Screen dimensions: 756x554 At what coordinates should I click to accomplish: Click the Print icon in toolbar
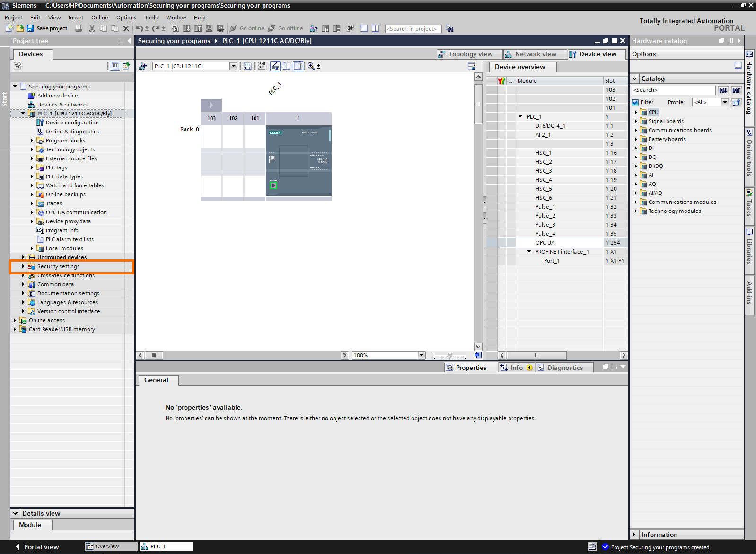(79, 28)
